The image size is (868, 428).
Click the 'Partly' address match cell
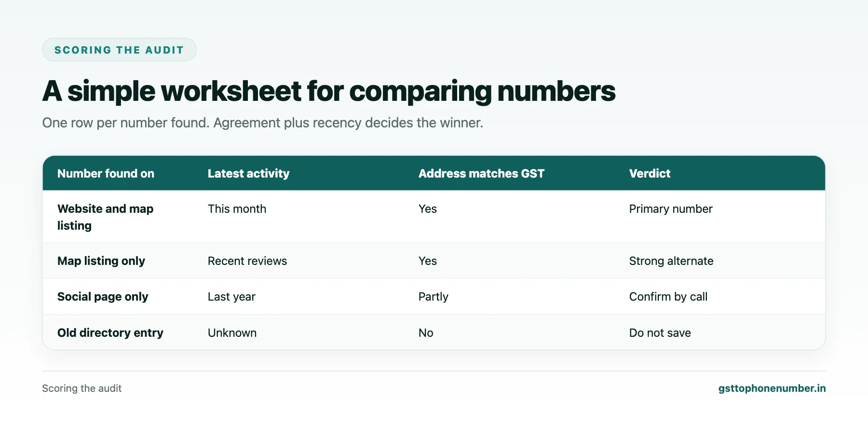click(x=434, y=297)
